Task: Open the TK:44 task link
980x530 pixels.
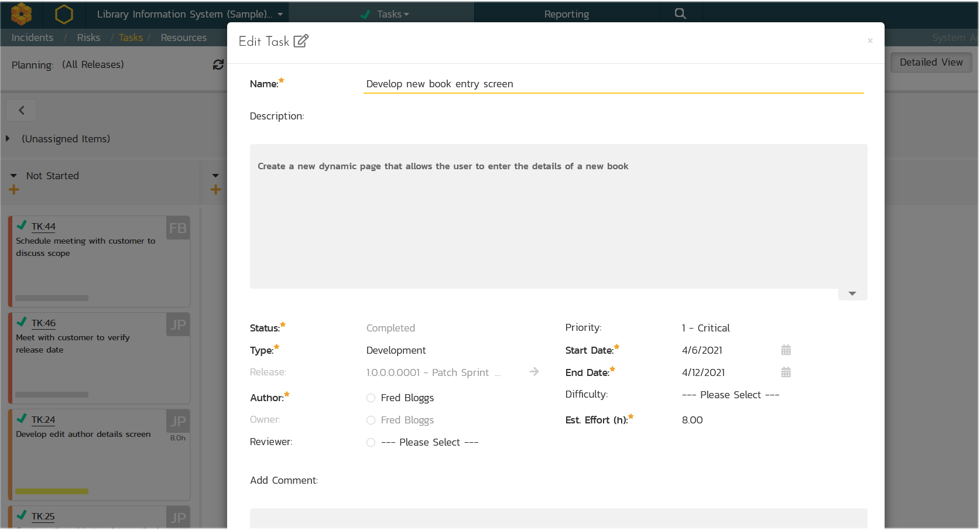Action: pyautogui.click(x=43, y=227)
